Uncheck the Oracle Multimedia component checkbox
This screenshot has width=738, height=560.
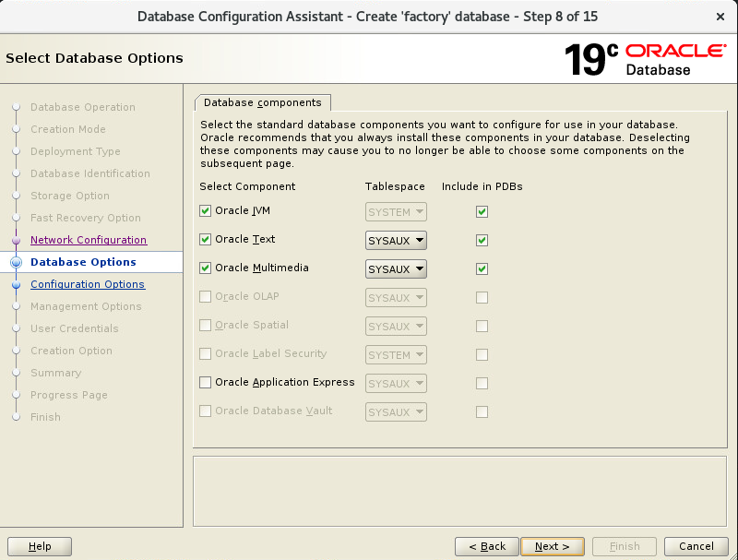click(205, 268)
